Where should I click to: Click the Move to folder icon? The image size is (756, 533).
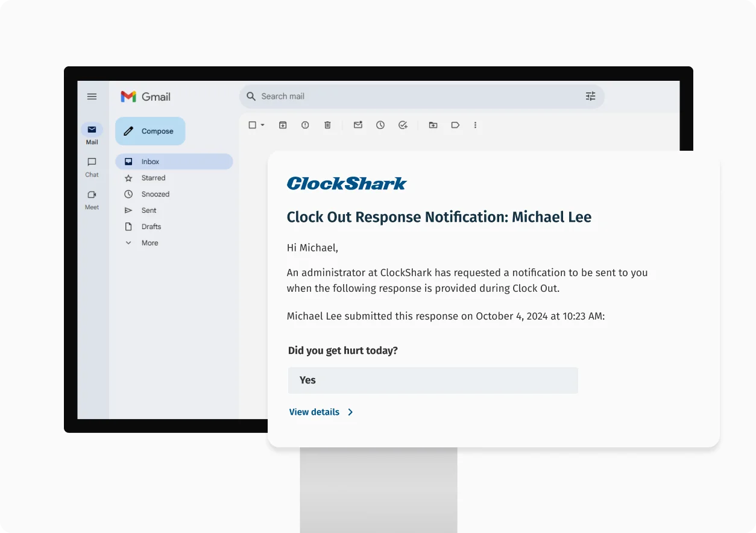[x=433, y=125]
